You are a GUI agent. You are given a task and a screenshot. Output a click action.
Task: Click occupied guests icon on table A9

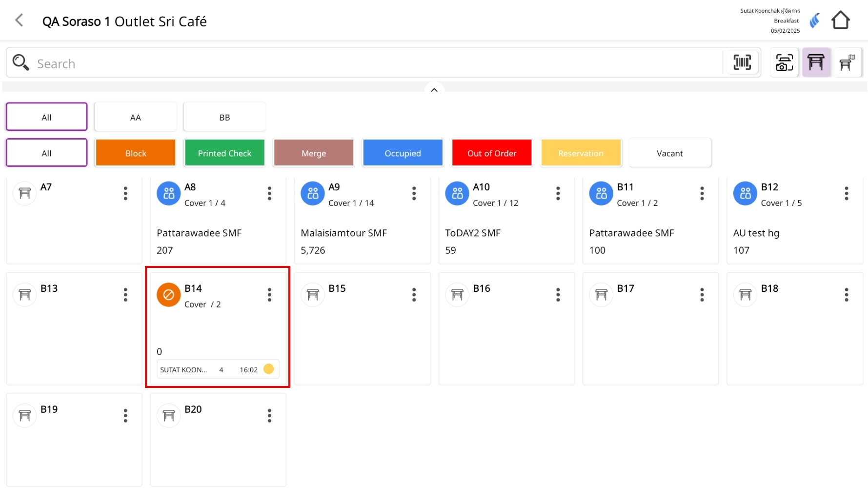[x=313, y=194]
